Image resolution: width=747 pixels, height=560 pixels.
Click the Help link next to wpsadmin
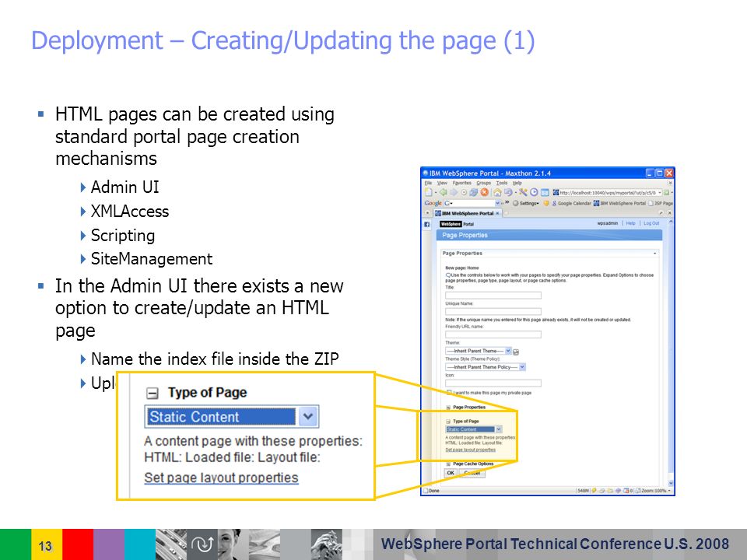pyautogui.click(x=630, y=223)
